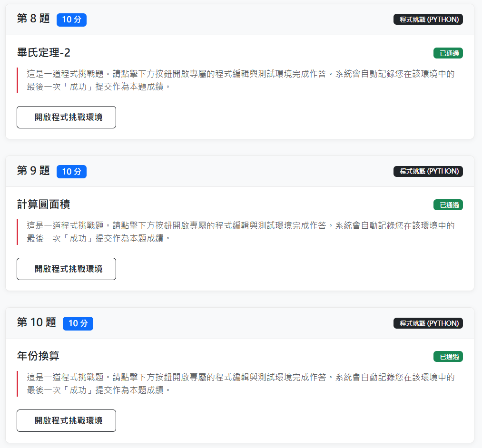
Task: Click the 程式挑戰 (PYTHON) tag on question 9
Action: (428, 171)
